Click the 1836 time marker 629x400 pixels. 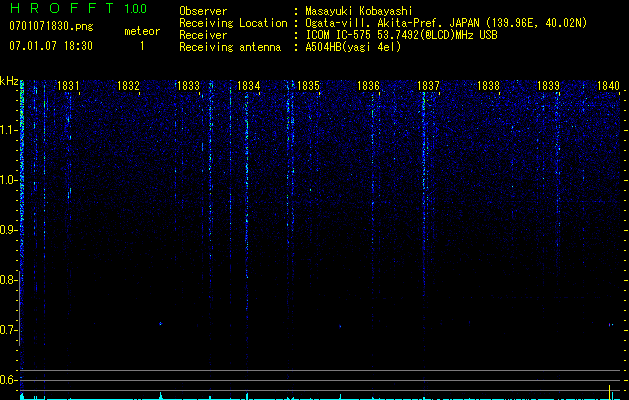[x=368, y=86]
